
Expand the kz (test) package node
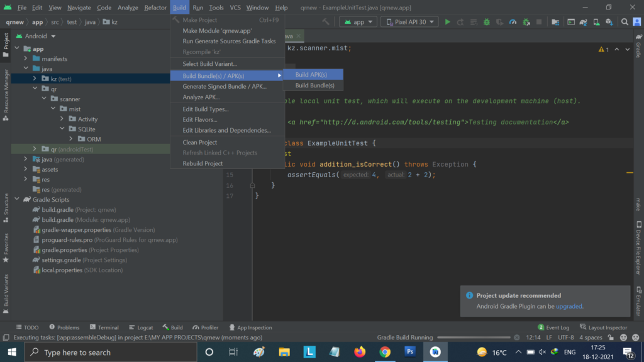[x=35, y=79]
